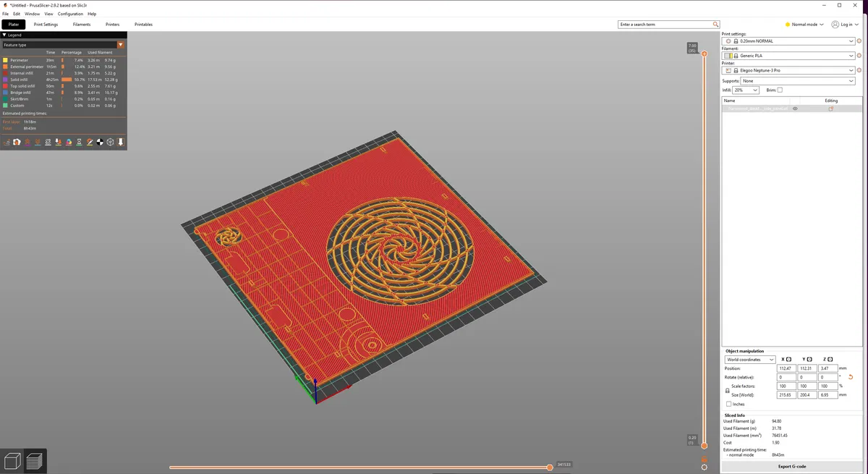Click the object editing icon in list
The image size is (868, 474).
coord(831,109)
